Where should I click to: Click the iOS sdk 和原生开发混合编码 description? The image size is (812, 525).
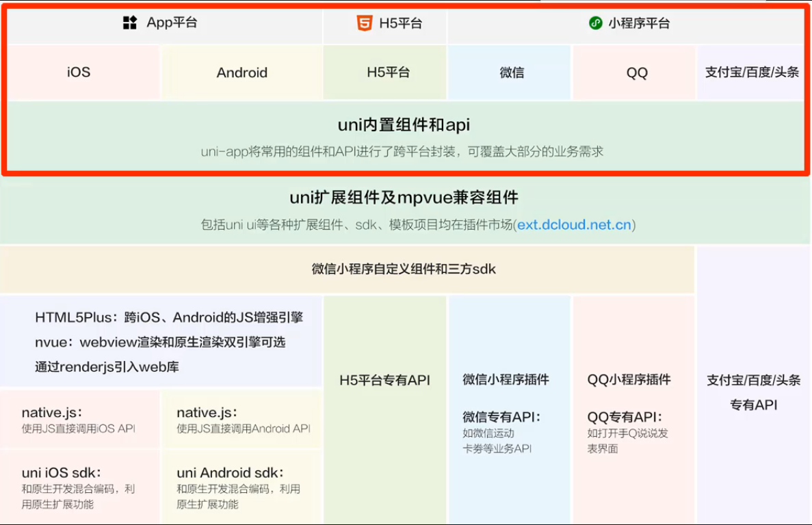(x=78, y=496)
